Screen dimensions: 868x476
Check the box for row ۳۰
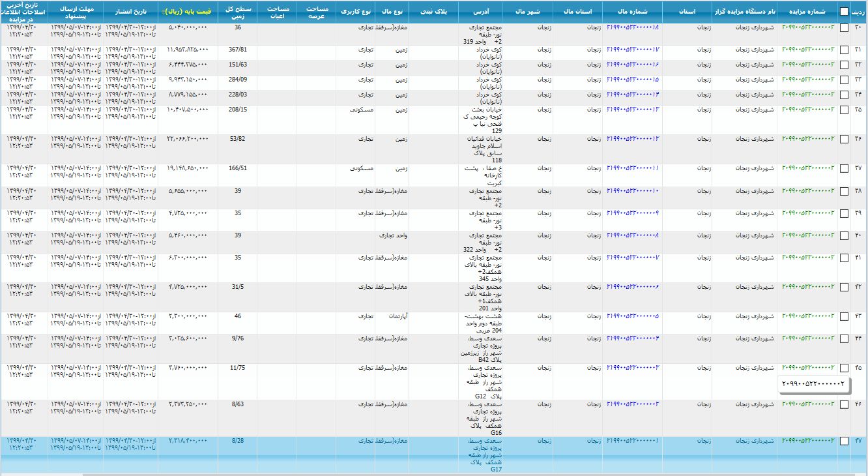coord(844,28)
